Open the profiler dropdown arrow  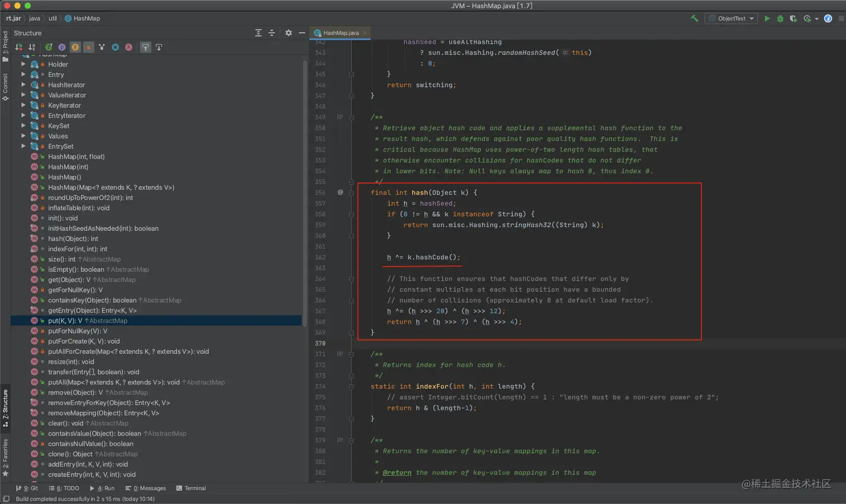click(x=816, y=19)
